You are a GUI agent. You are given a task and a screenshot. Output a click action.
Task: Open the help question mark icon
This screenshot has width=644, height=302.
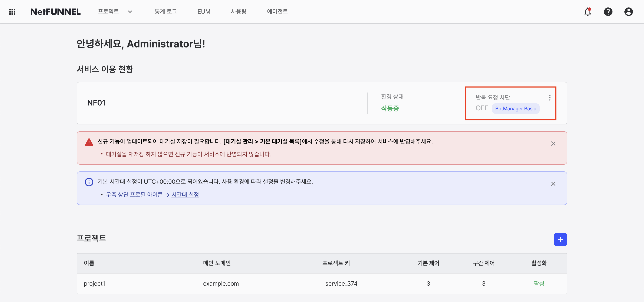click(608, 12)
